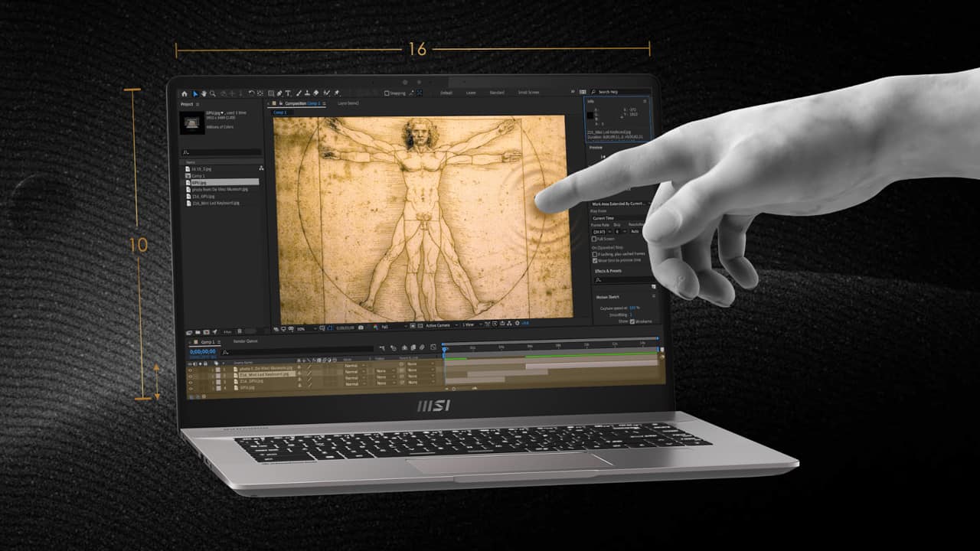The image size is (980, 551).
Task: Click the Comp 1 timeline tab
Action: (207, 342)
